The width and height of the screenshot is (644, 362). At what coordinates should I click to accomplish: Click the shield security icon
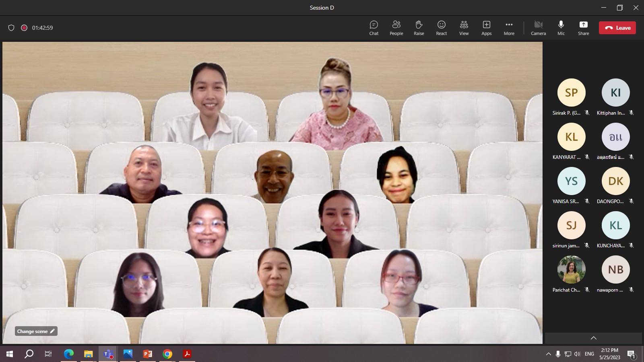click(x=11, y=28)
